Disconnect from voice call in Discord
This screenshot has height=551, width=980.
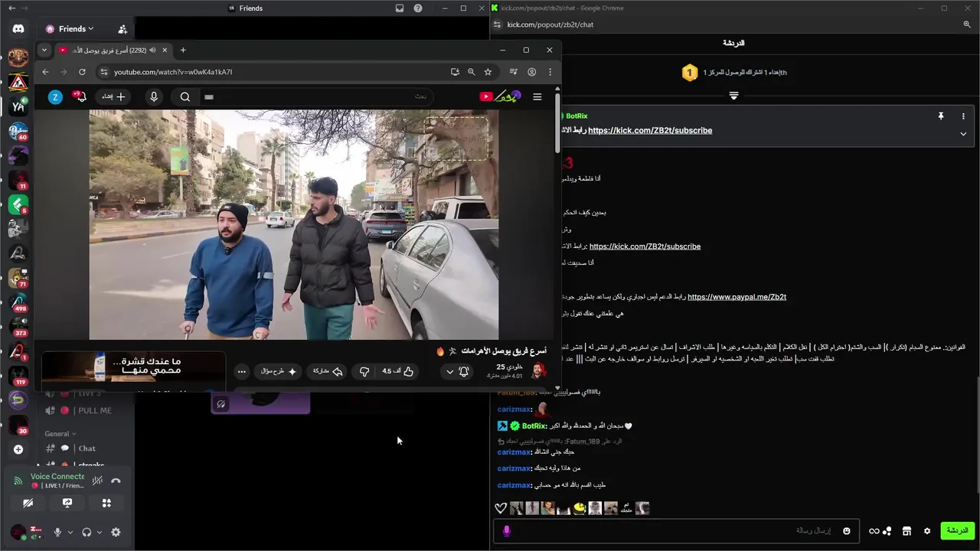(116, 481)
